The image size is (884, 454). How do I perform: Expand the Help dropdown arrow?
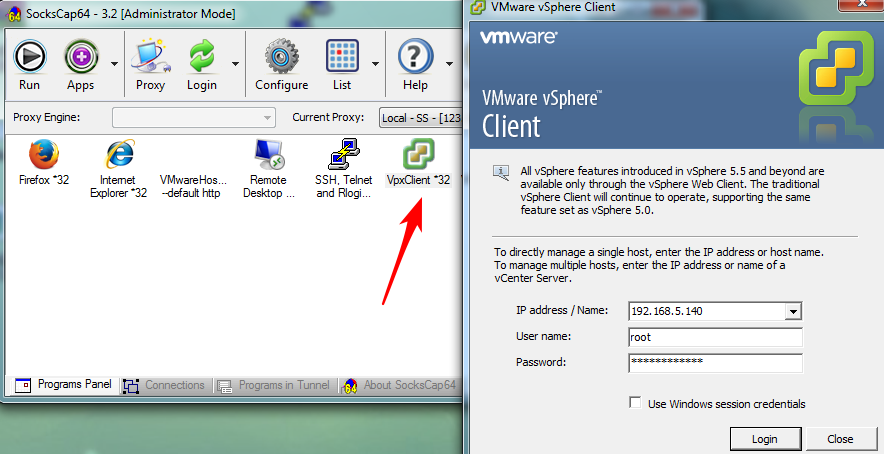449,64
